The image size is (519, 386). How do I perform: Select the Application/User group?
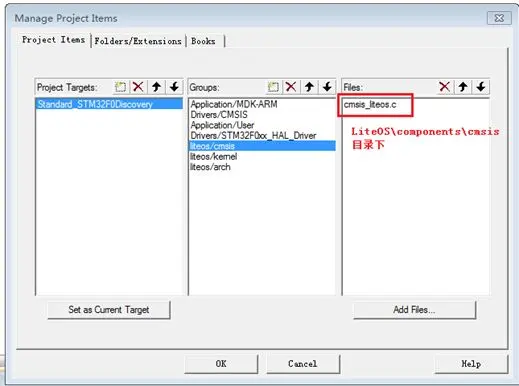pos(262,125)
